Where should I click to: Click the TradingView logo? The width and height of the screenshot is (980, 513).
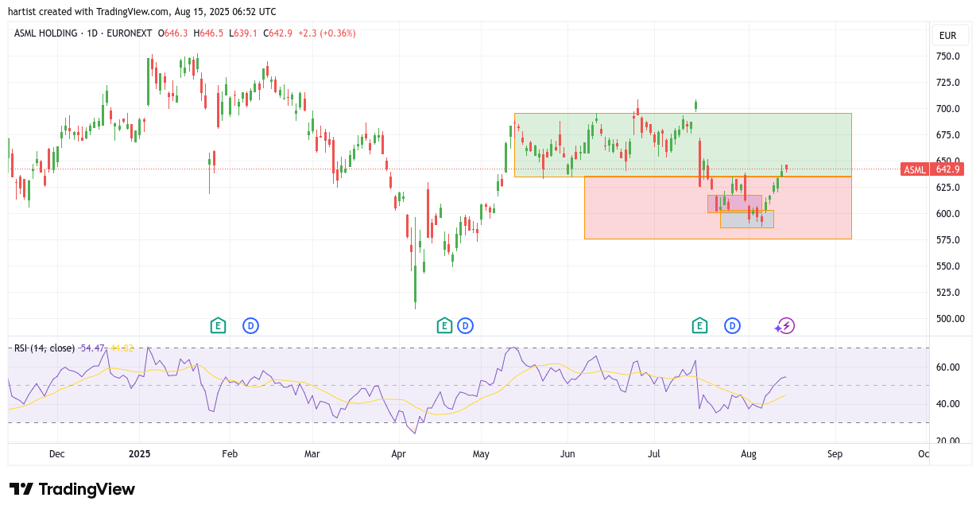pos(72,489)
